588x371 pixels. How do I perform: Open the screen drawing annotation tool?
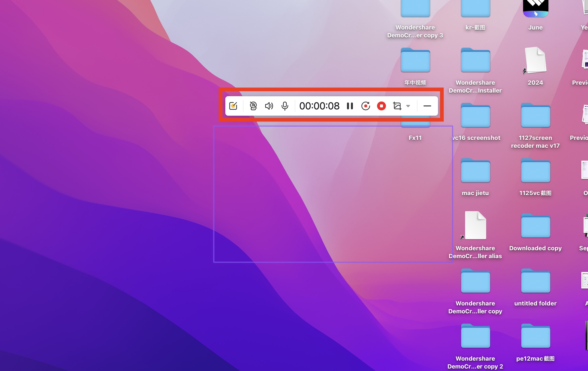pos(233,106)
